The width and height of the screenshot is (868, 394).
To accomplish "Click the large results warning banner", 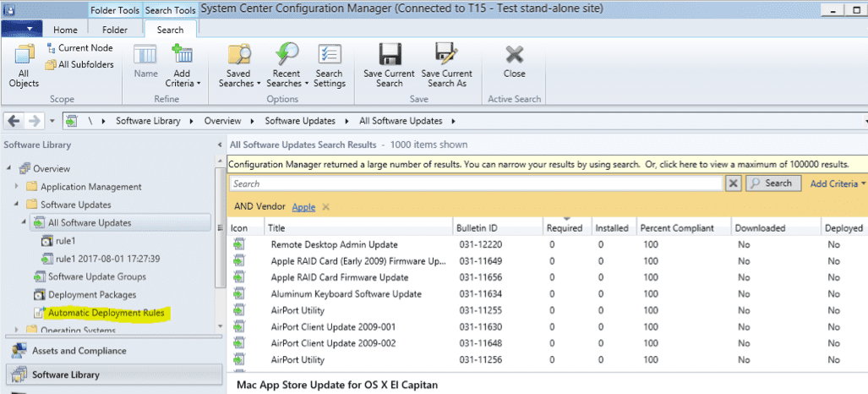I will coord(547,165).
